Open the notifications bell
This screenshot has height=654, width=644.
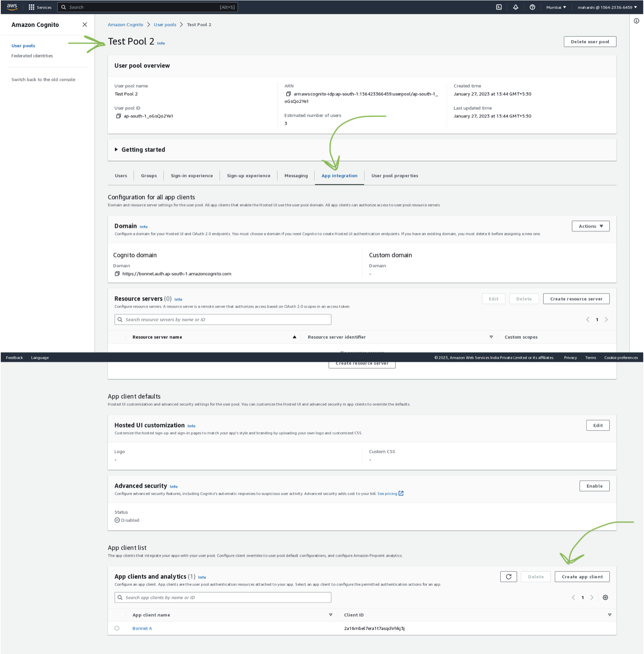[515, 7]
